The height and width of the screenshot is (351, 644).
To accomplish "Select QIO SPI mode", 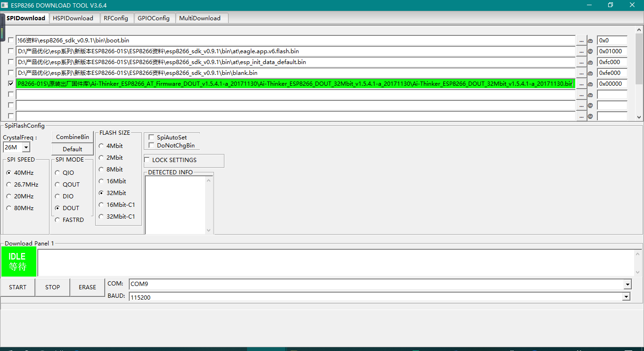I will tap(58, 173).
